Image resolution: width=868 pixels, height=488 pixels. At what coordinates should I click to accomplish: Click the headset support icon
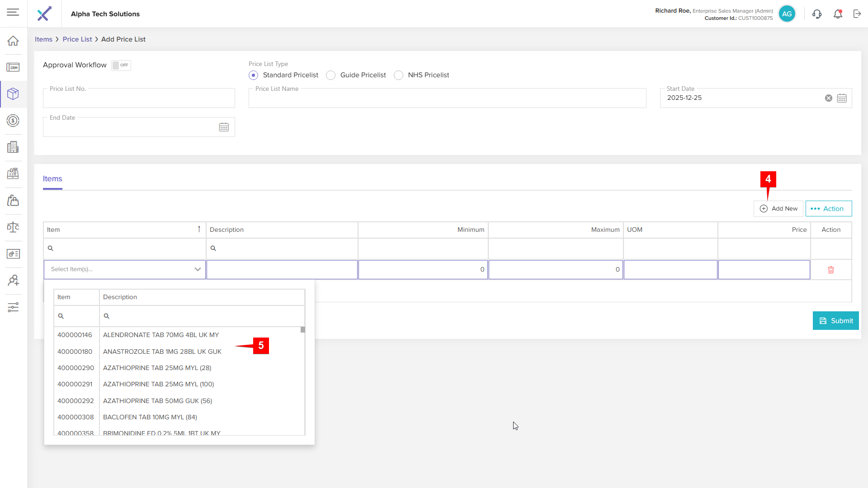pyautogui.click(x=816, y=14)
